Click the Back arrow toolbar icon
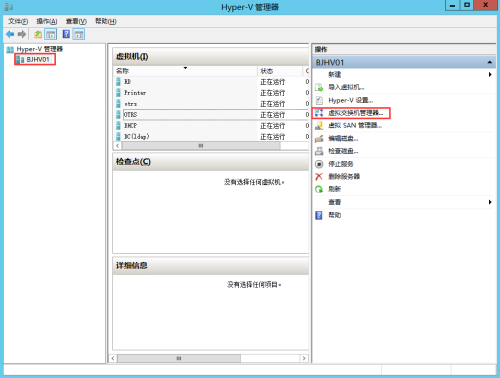Image resolution: width=500 pixels, height=378 pixels. click(10, 34)
